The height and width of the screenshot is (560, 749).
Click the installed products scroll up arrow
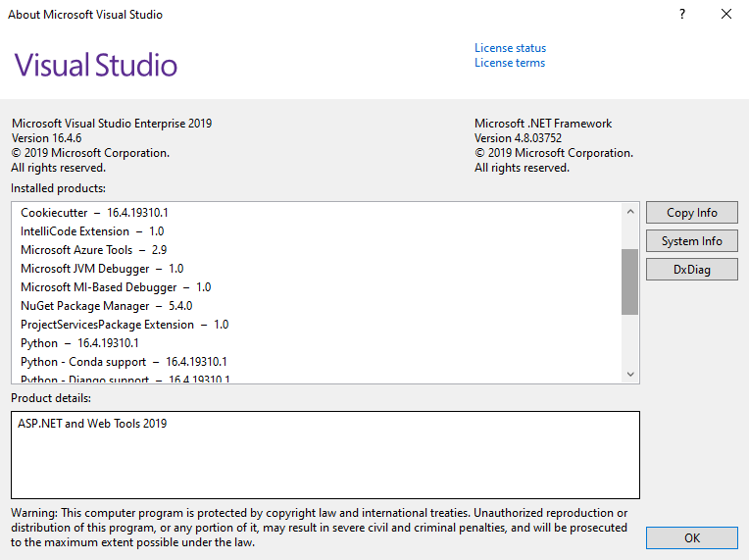[630, 211]
